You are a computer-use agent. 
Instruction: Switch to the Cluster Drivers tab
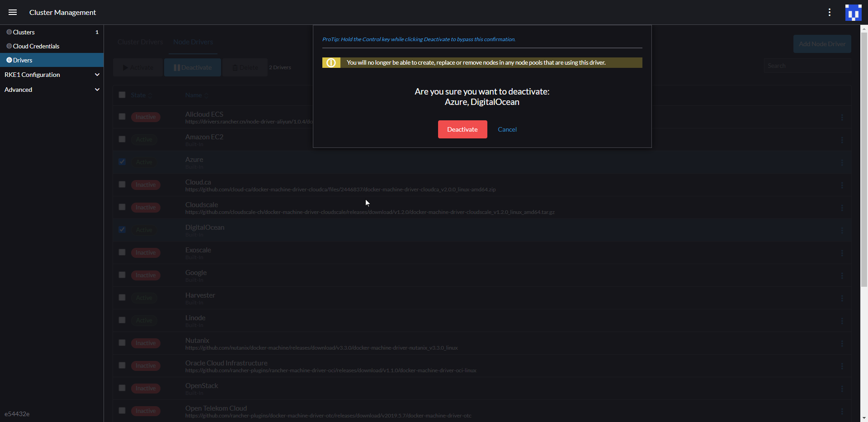pos(140,42)
